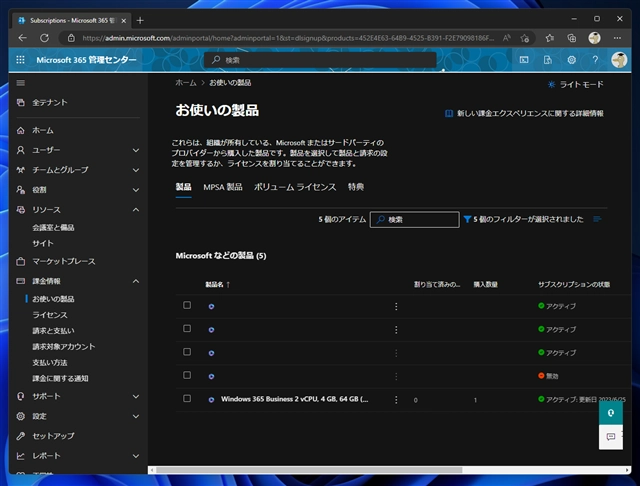View site information lock icon
Image resolution: width=640 pixels, height=486 pixels.
click(71, 38)
